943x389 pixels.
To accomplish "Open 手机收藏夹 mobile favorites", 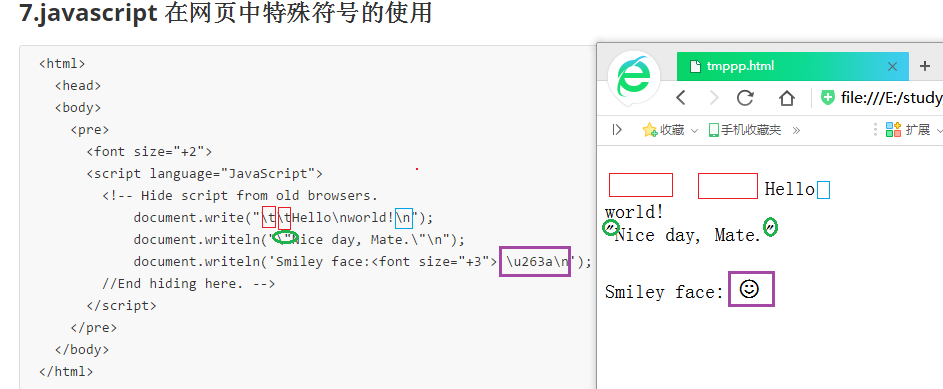I will 745,129.
